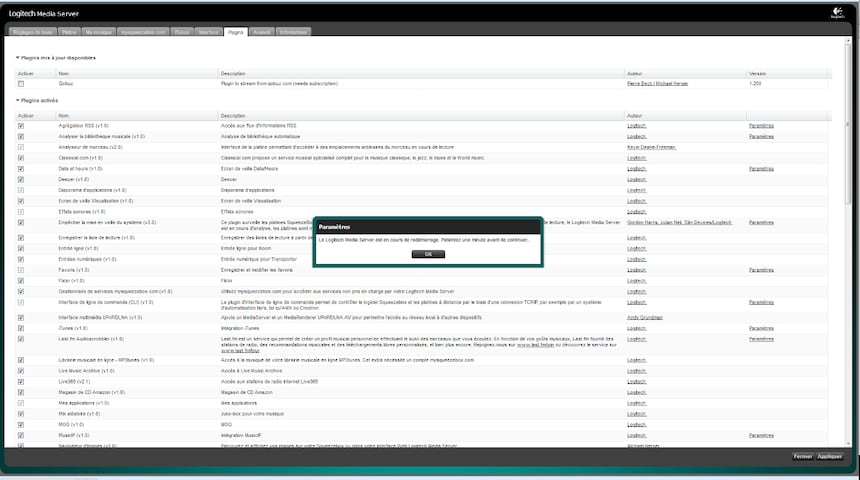
Task: Open Paramètres for Analyser la bibliothèque musicale
Action: pos(761,137)
